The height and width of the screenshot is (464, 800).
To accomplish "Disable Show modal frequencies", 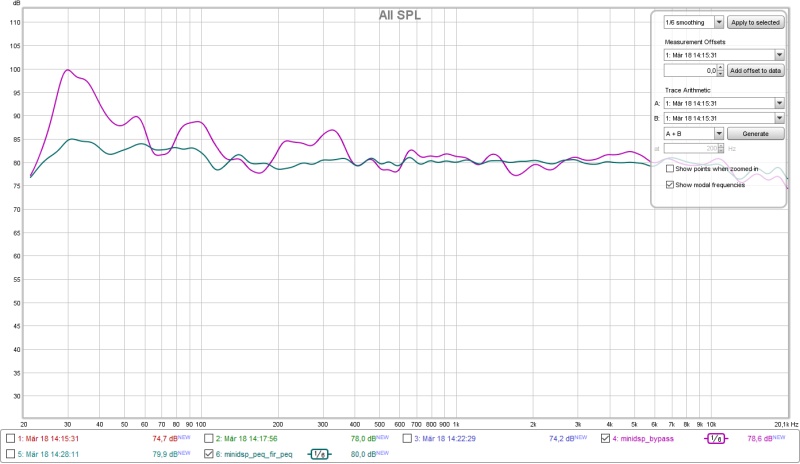I will pos(670,184).
